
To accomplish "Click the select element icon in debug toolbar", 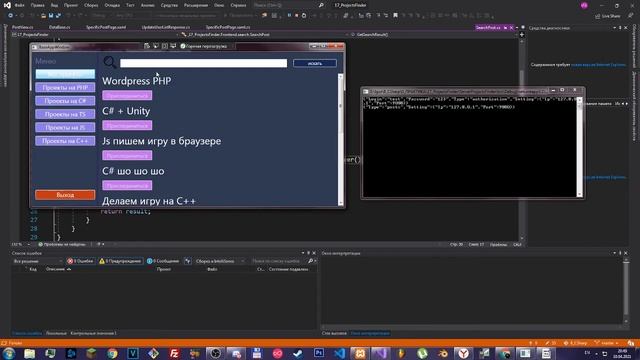I will pos(156,46).
